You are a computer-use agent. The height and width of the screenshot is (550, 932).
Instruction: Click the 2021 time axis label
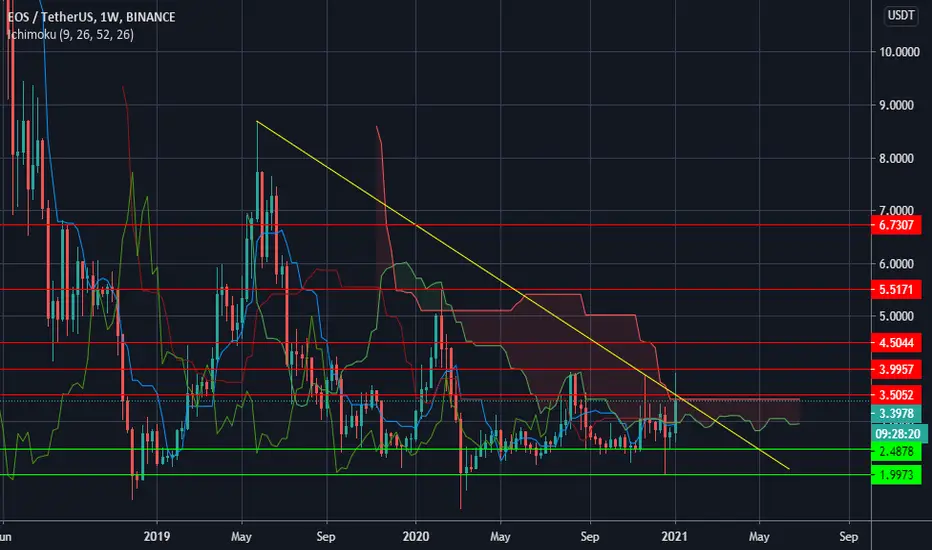[x=675, y=536]
